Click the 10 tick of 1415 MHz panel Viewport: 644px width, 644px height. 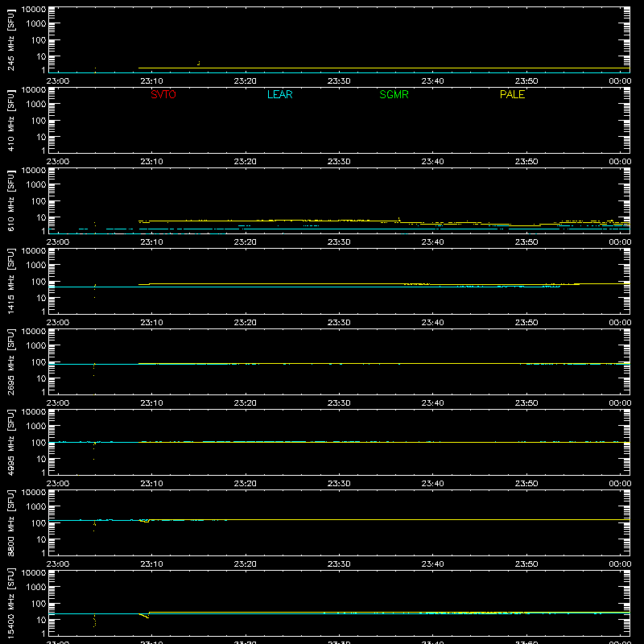pos(41,298)
